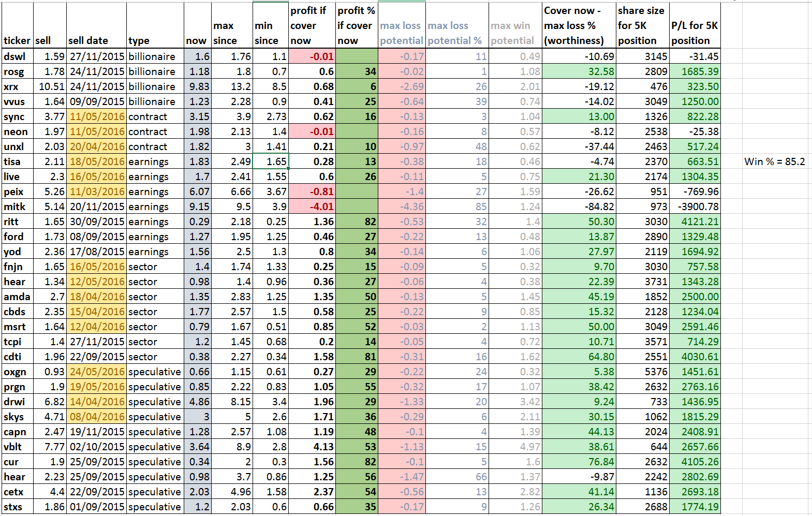Select the 'mitk' ticker cell

click(18, 207)
